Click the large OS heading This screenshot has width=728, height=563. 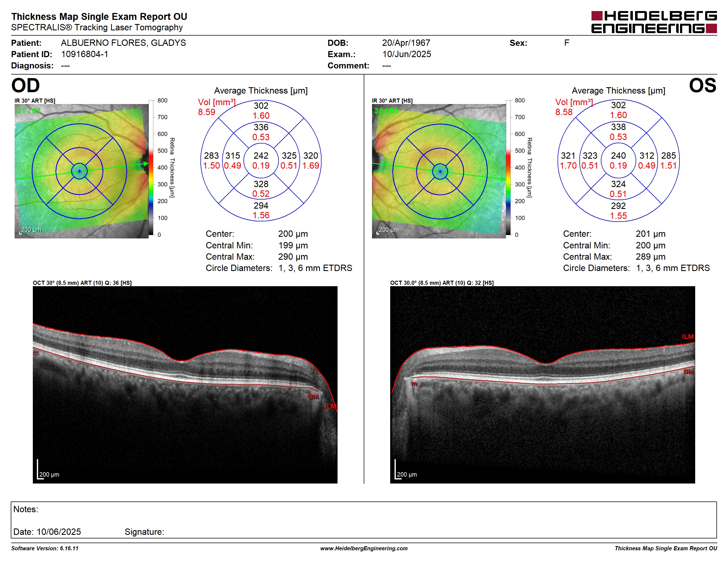point(703,85)
